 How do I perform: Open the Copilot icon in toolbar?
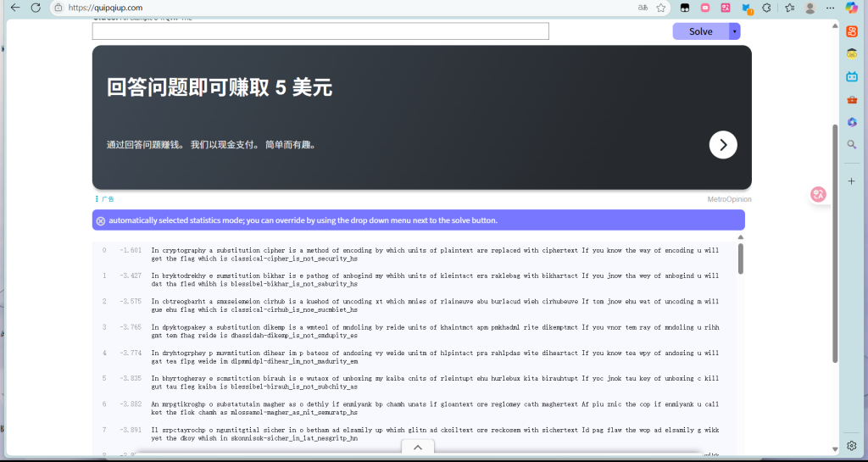coord(852,8)
